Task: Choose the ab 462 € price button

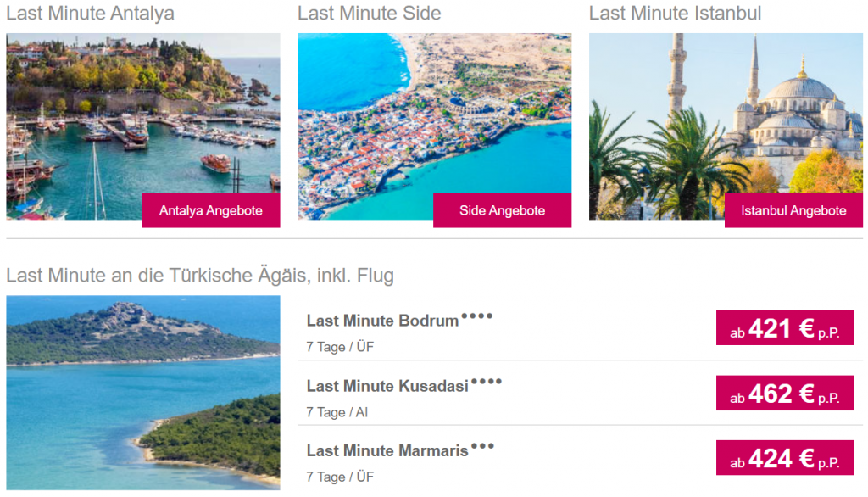Action: tap(784, 394)
